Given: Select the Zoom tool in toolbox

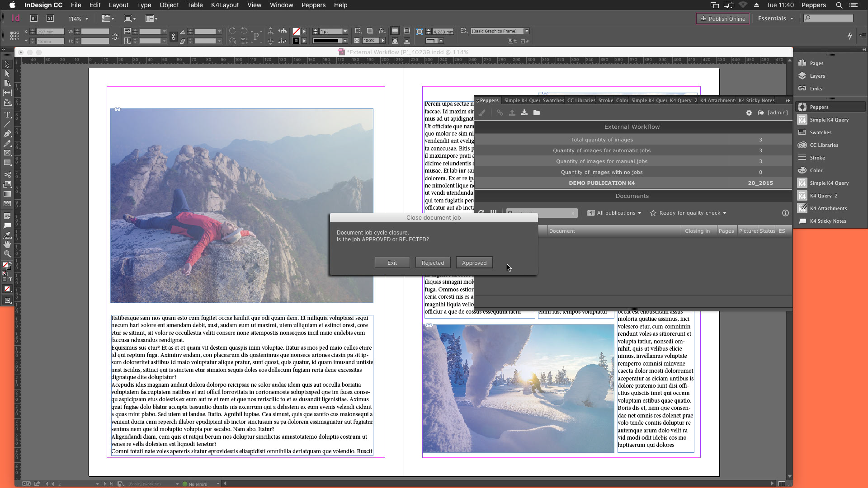Looking at the screenshot, I should tap(7, 254).
